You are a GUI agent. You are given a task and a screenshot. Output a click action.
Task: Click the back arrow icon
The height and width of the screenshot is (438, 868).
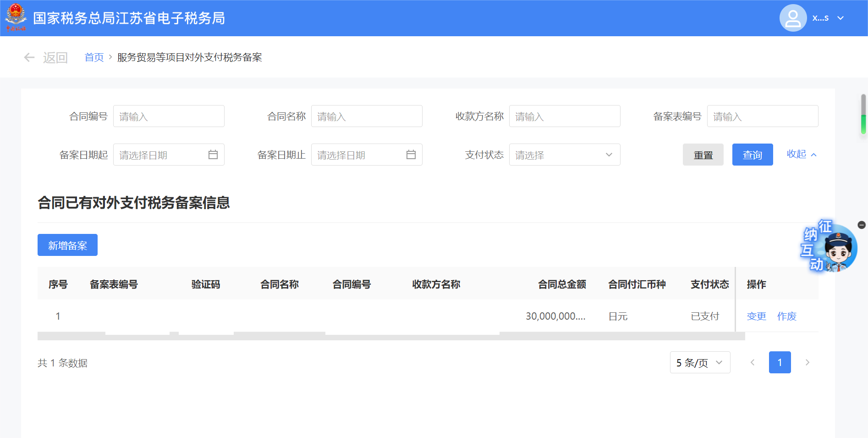click(29, 57)
